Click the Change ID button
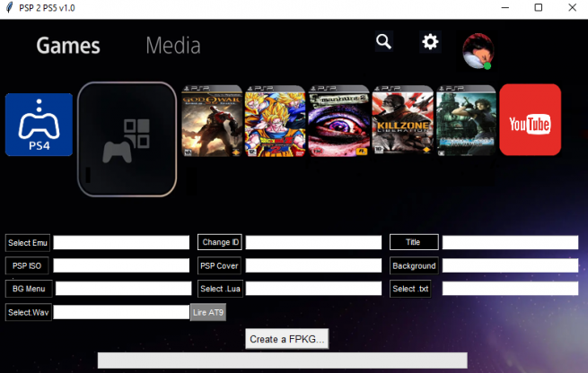The height and width of the screenshot is (373, 588). click(x=220, y=242)
